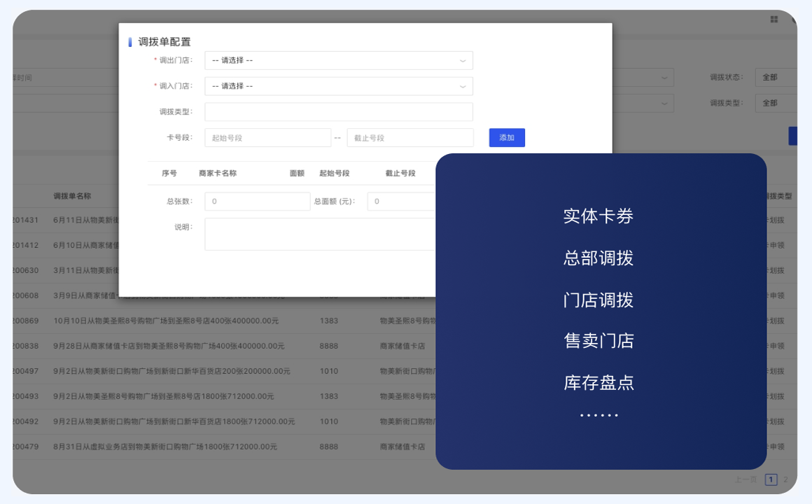Click the 上一页 previous page link

point(745,479)
